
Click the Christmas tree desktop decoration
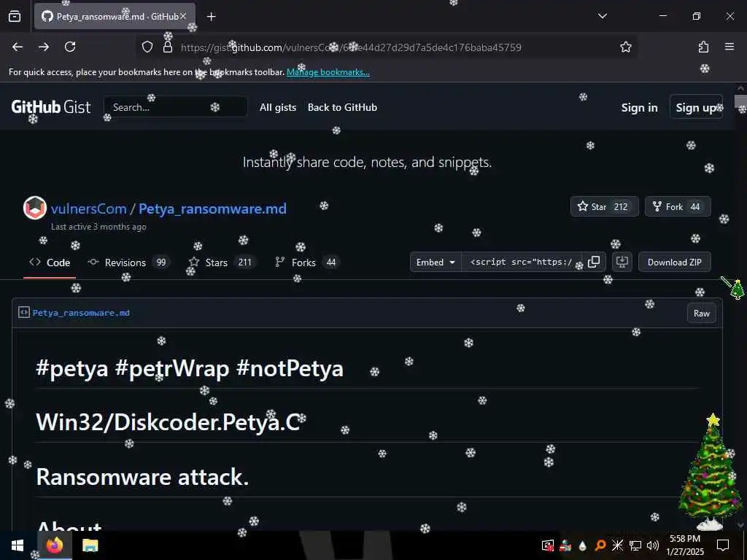(711, 472)
